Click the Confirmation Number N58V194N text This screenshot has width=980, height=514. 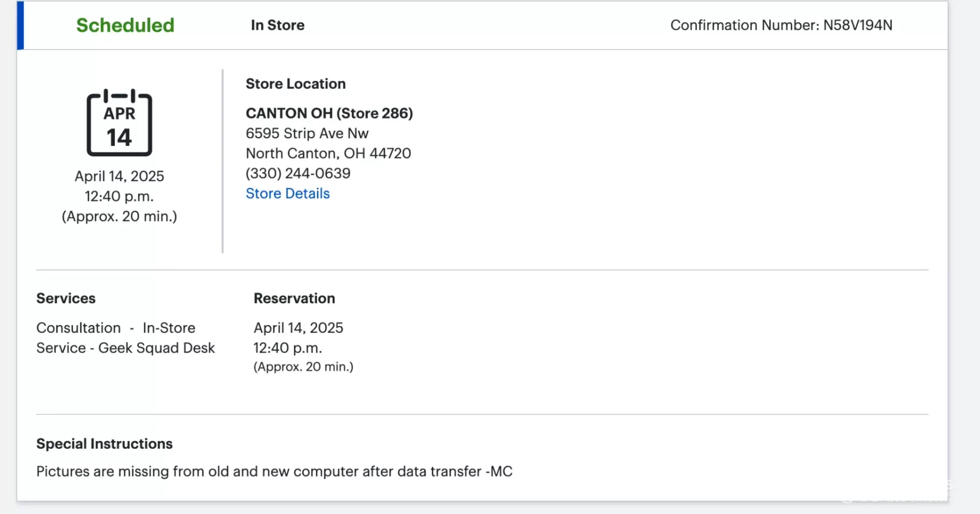coord(781,25)
